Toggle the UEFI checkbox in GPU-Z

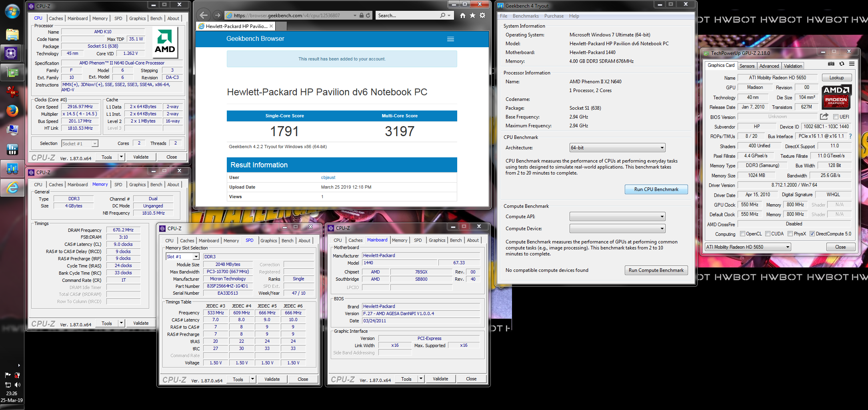pyautogui.click(x=836, y=117)
